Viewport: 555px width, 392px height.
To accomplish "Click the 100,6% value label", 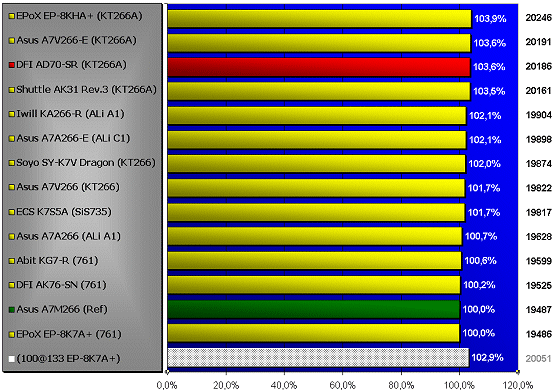I will (480, 261).
